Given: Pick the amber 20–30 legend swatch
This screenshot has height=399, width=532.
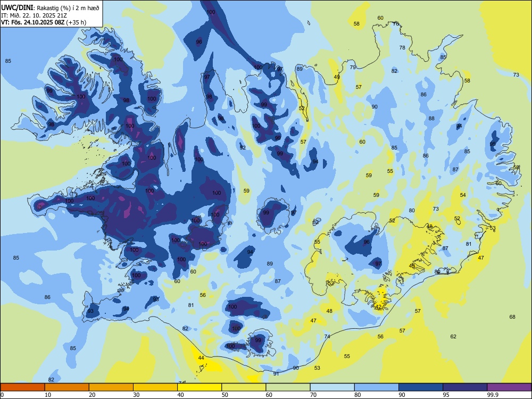Looking at the screenshot, I should click(111, 387).
